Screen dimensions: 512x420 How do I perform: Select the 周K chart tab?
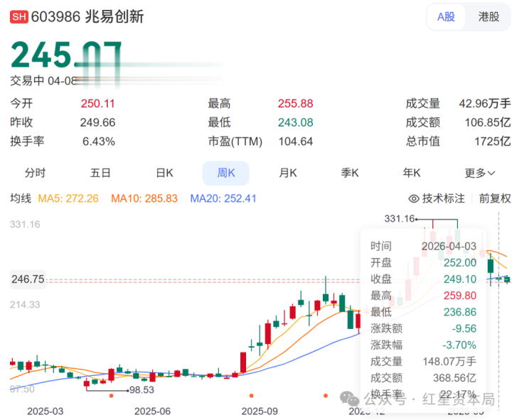(x=226, y=173)
